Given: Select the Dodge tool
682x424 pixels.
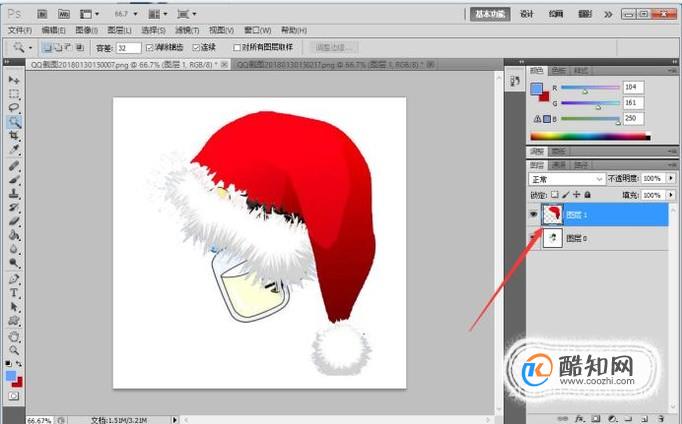Looking at the screenshot, I should point(14,263).
